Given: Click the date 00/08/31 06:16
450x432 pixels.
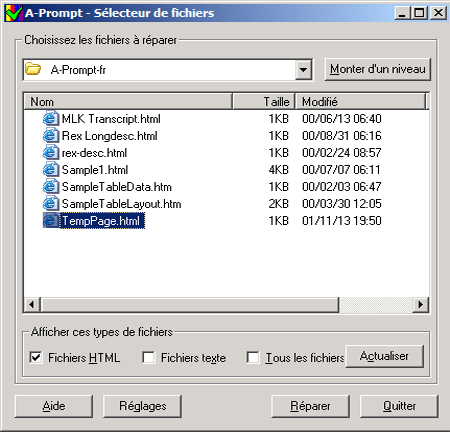Looking at the screenshot, I should pos(342,136).
